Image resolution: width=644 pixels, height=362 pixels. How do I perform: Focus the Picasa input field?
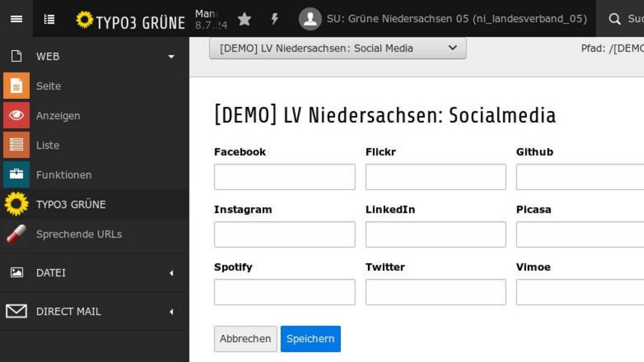click(x=580, y=234)
